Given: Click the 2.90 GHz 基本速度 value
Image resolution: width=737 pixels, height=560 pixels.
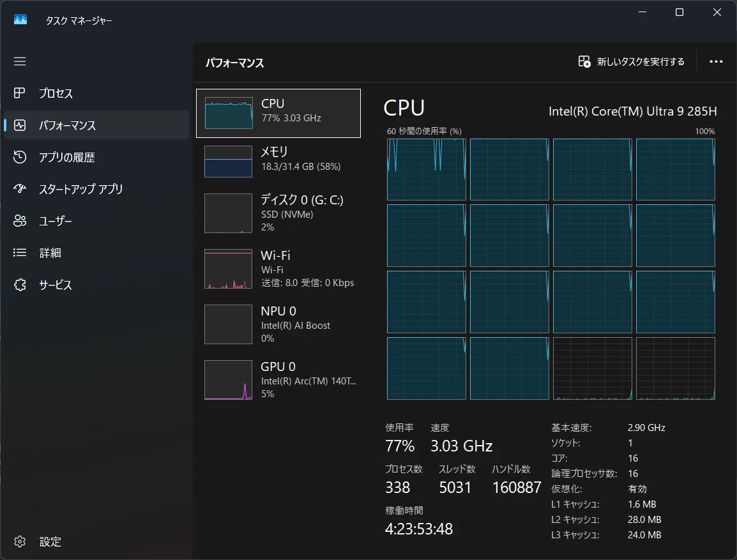Looking at the screenshot, I should click(x=646, y=428).
